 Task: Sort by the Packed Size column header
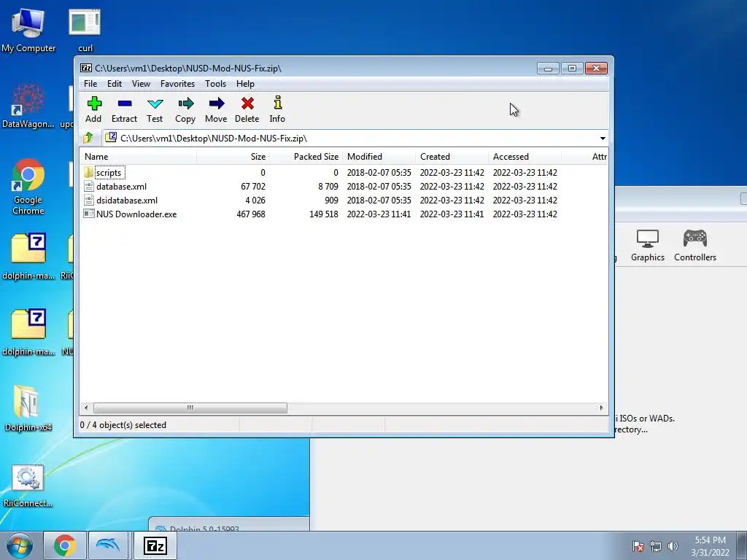(x=306, y=156)
